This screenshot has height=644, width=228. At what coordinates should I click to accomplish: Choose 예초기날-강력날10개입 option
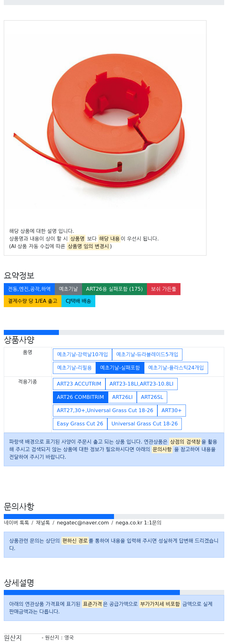pos(82,355)
